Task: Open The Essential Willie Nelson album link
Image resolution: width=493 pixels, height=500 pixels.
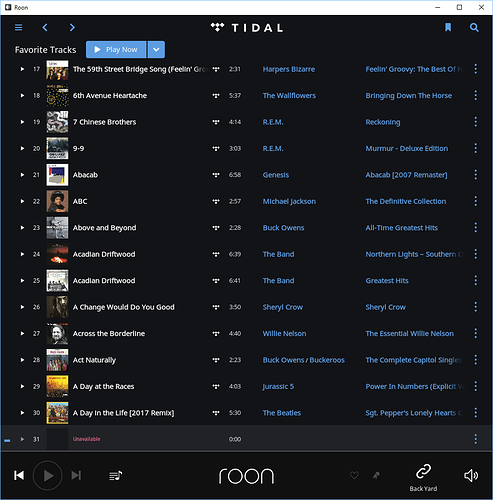Action: [409, 333]
